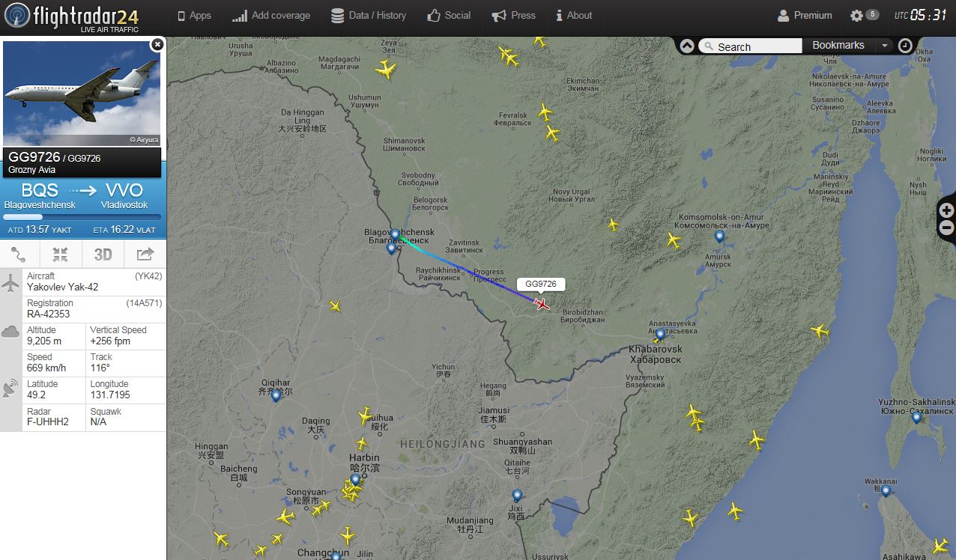
Task: Close the flight details panel
Action: pos(157,44)
